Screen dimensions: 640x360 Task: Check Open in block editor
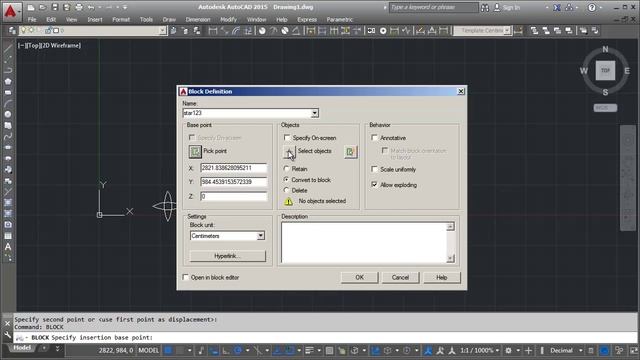click(x=186, y=277)
